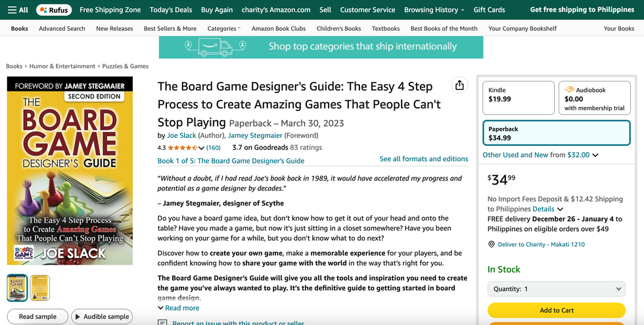Open charity's Amazon.com page

(x=276, y=10)
